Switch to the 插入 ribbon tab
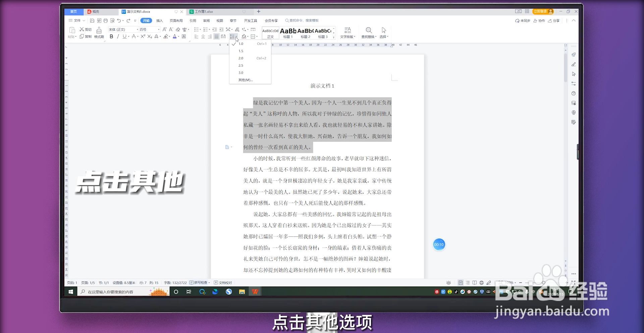This screenshot has height=333, width=644. (x=160, y=20)
